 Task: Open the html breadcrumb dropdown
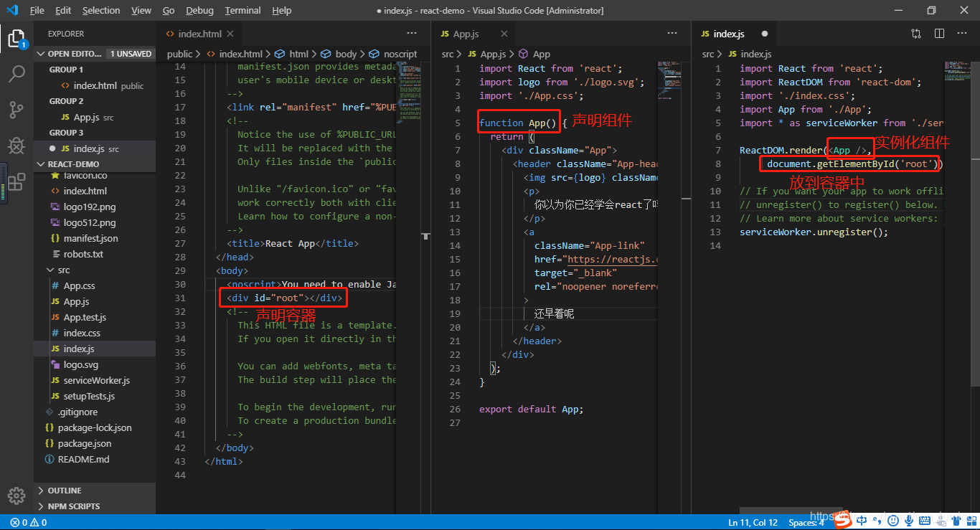point(292,54)
